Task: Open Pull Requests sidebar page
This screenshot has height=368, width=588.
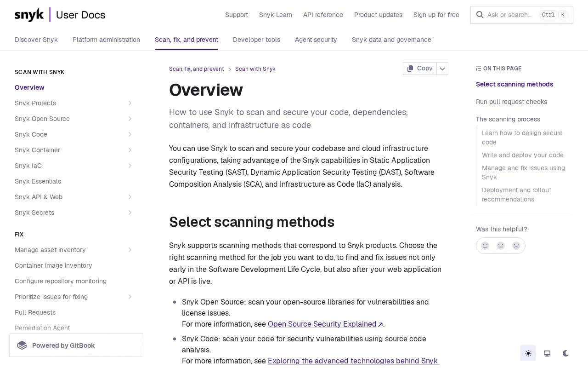Action: click(35, 312)
